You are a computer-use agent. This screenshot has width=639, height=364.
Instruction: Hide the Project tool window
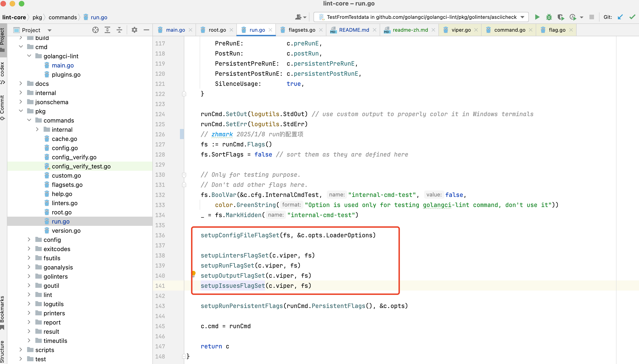click(x=146, y=30)
